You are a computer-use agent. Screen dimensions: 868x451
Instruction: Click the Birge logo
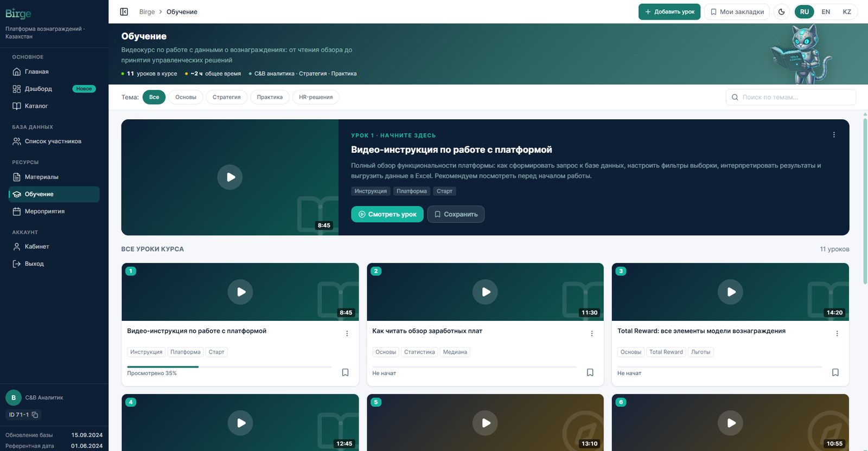(x=18, y=14)
